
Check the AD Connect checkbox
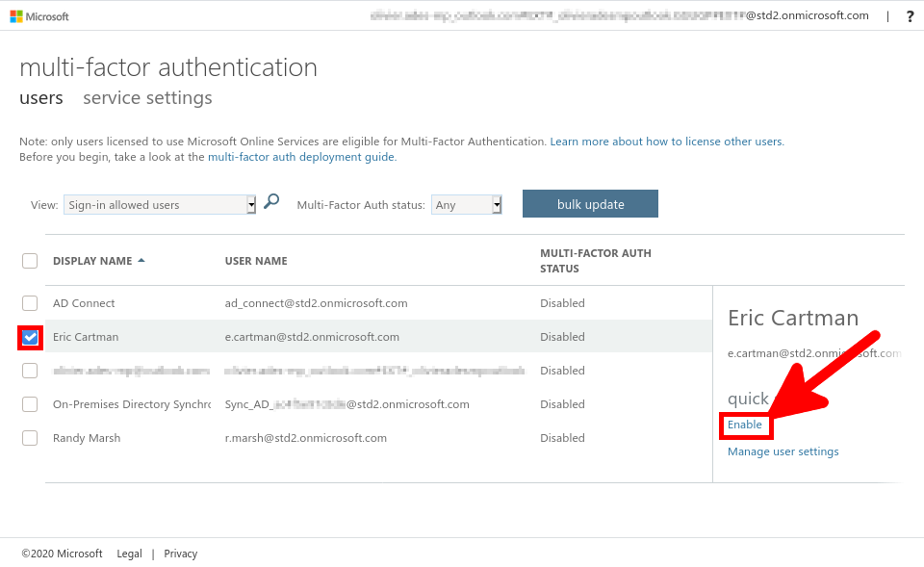pos(30,303)
